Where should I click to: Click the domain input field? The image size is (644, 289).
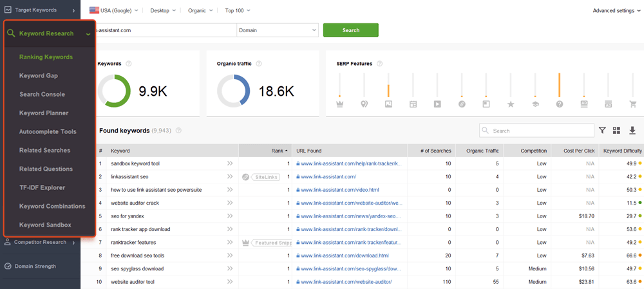click(x=166, y=30)
